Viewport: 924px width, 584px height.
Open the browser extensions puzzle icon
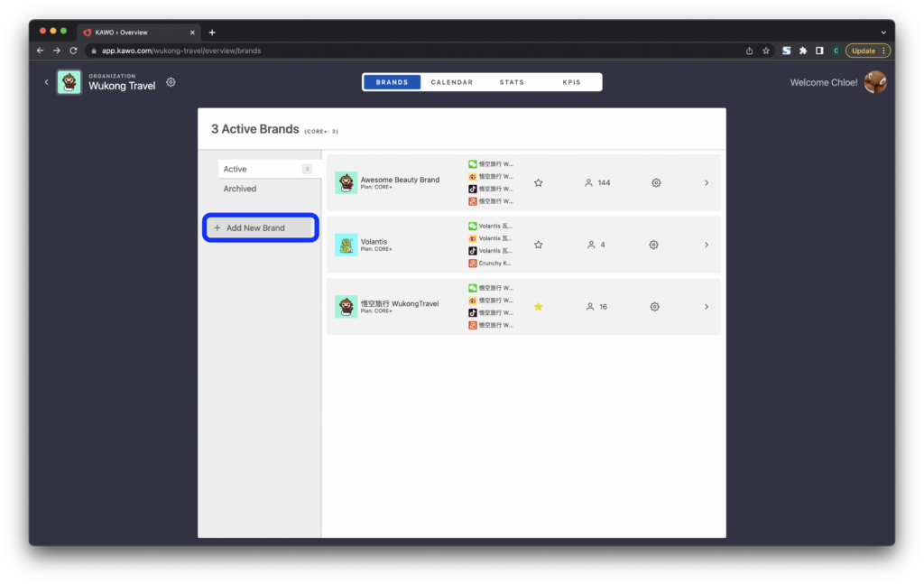pyautogui.click(x=803, y=51)
